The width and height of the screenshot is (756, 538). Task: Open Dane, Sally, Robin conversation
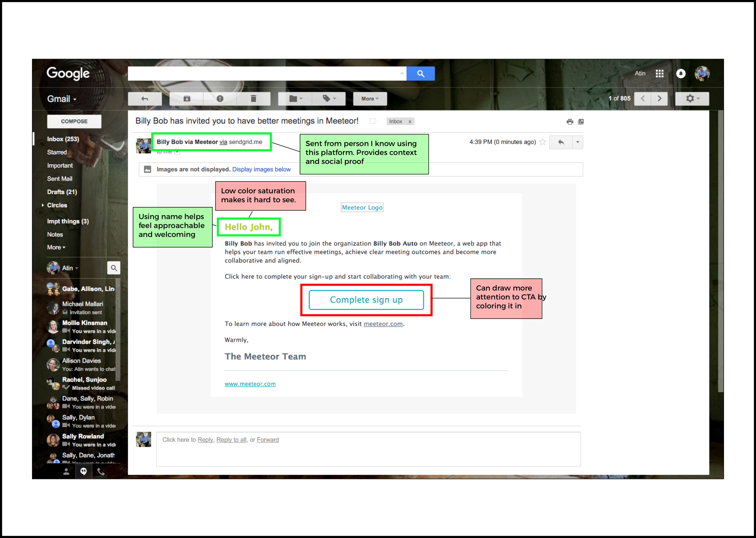tap(81, 402)
